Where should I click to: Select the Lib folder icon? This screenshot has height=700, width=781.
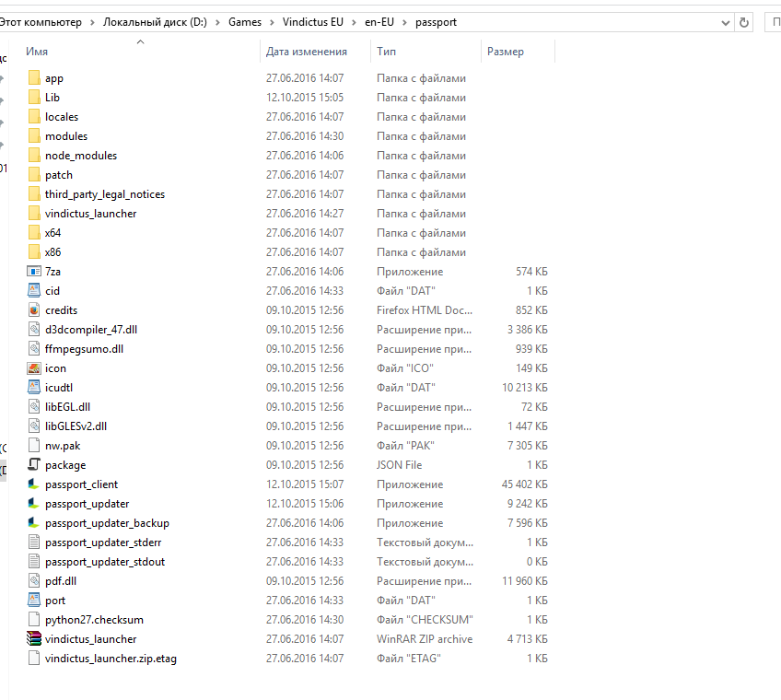point(34,98)
